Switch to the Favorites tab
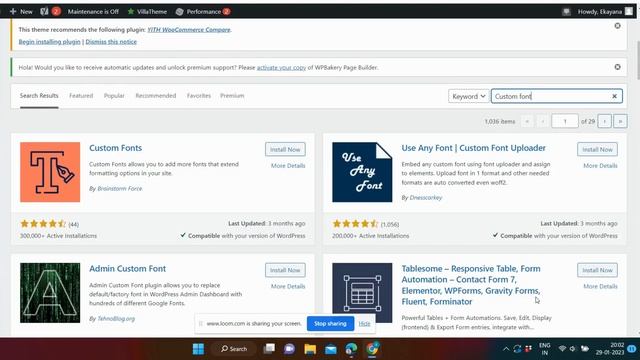Viewport: 640px width, 360px height. coord(199,96)
